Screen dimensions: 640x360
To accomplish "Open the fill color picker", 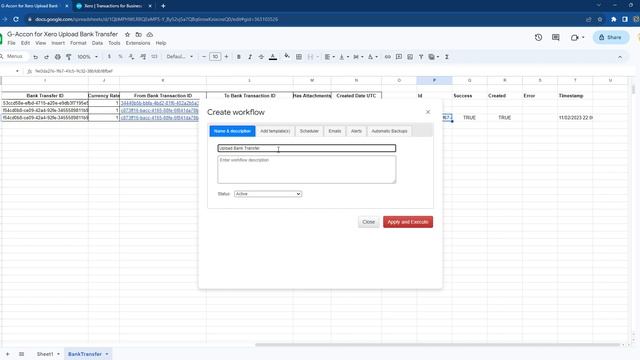I will [x=287, y=56].
